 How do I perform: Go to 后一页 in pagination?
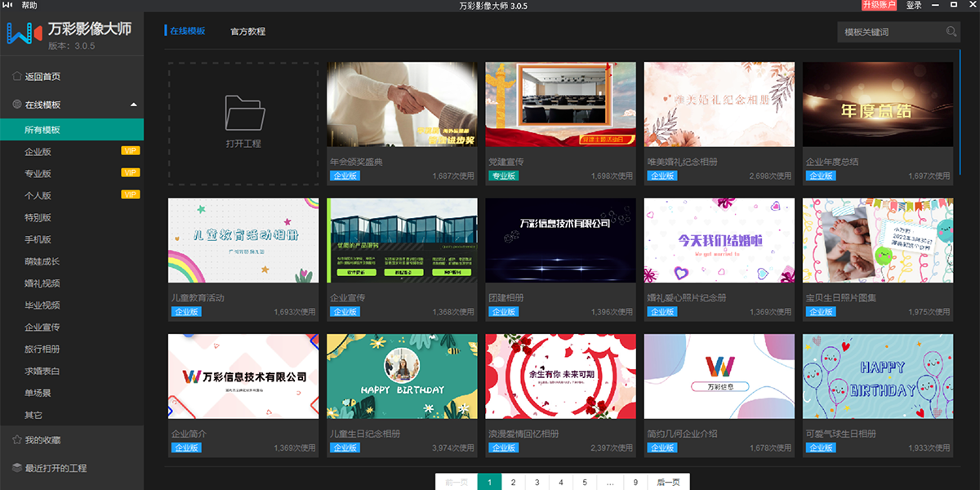(x=668, y=483)
